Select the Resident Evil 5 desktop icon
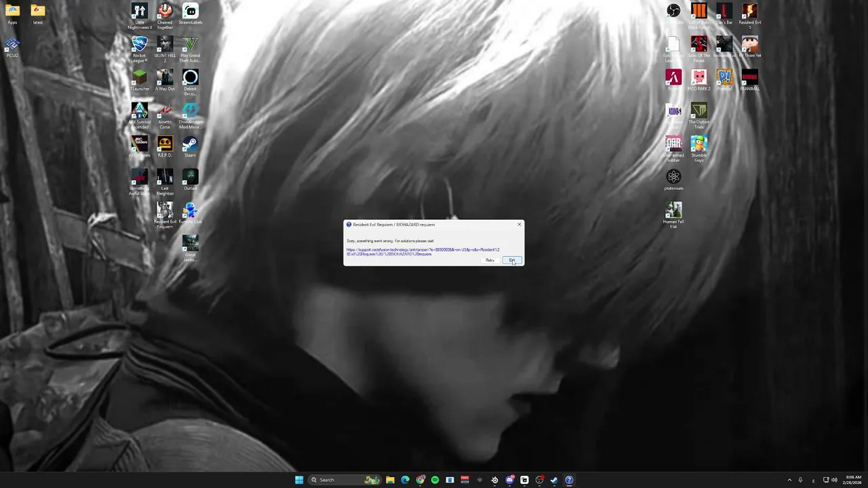 750,16
